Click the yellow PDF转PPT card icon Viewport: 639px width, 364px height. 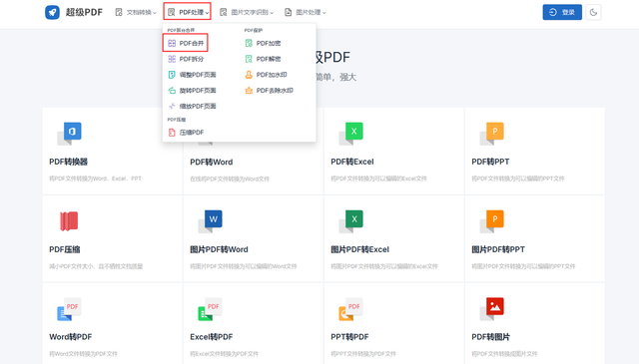[492, 134]
